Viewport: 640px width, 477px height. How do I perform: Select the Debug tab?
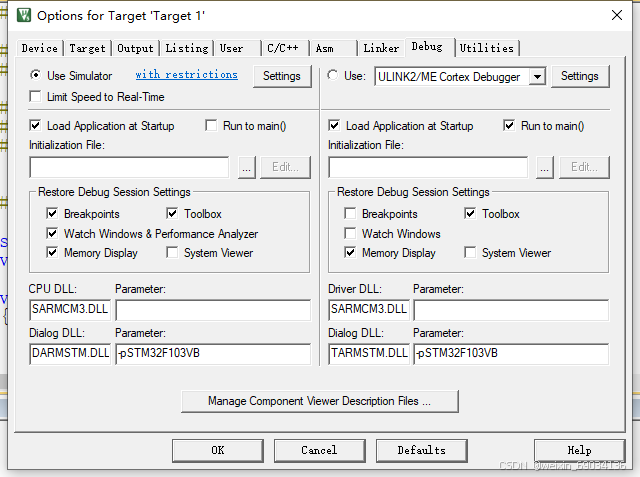click(x=429, y=47)
